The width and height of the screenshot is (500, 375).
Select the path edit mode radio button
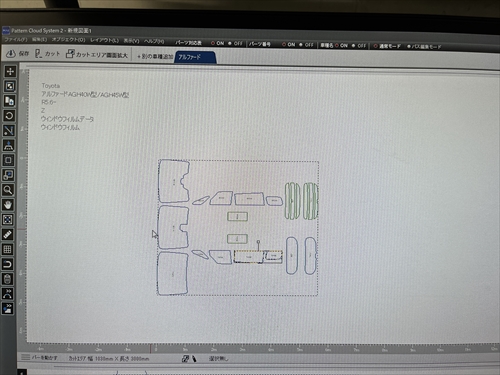tap(424, 46)
